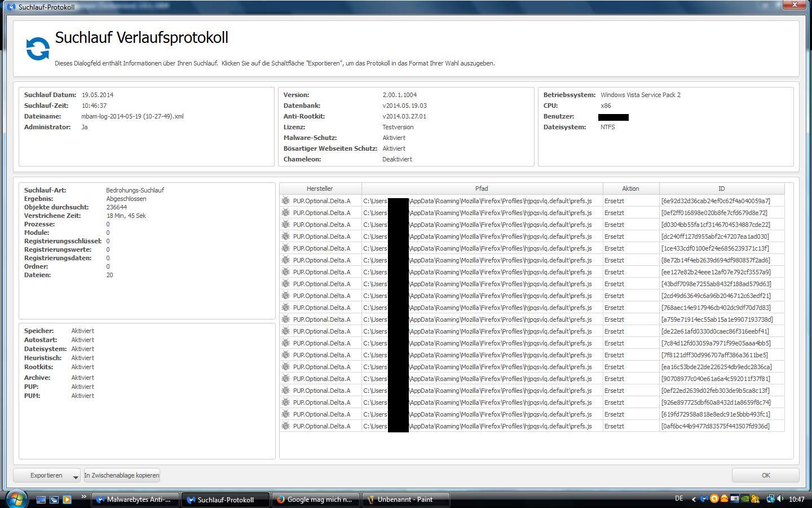Click the Lizenz value Testversion
812x508 pixels.
(x=398, y=127)
